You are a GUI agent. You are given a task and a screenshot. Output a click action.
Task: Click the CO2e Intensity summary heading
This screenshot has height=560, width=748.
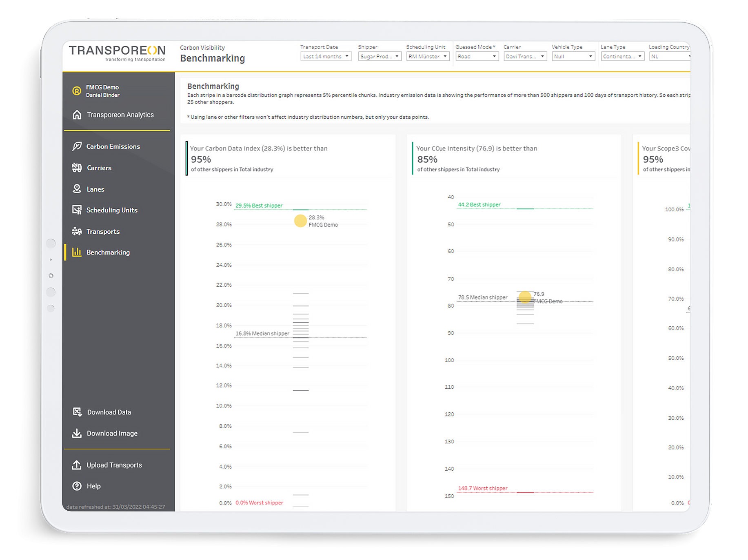[x=477, y=148]
